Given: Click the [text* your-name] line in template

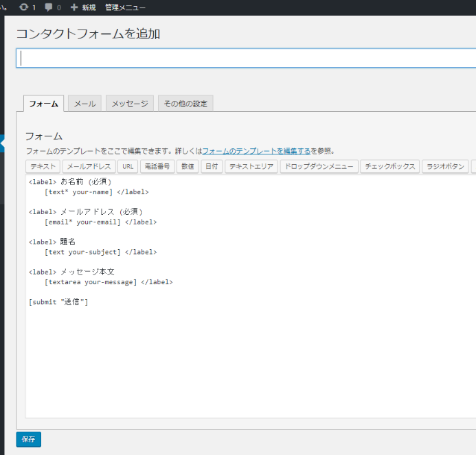Looking at the screenshot, I should [97, 192].
